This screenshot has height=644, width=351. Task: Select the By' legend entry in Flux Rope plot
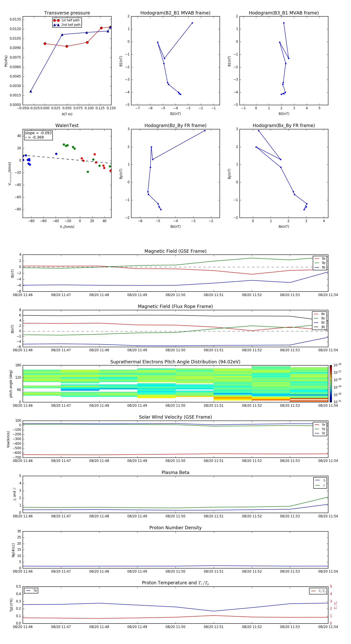(320, 318)
